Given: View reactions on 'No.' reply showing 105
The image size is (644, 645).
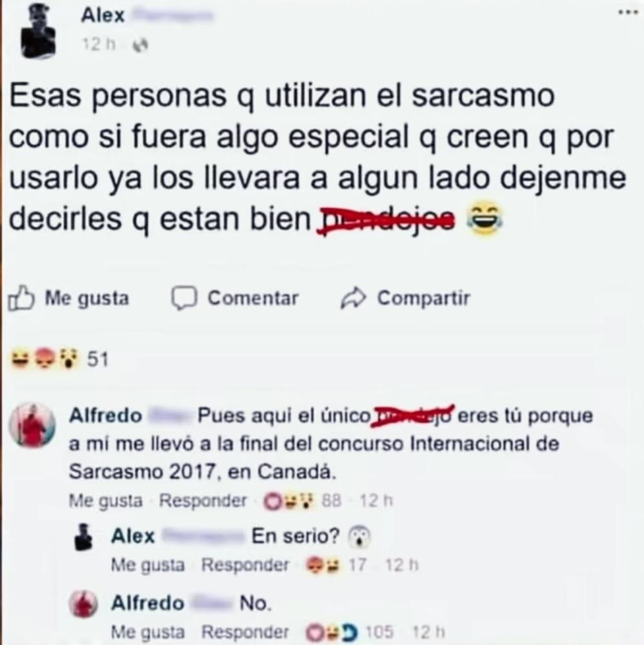Looking at the screenshot, I should [x=349, y=632].
